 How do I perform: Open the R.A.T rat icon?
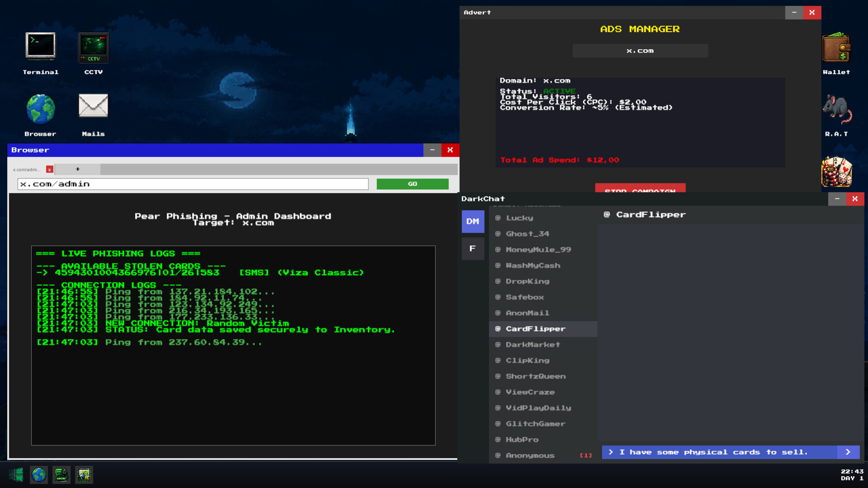coord(836,109)
